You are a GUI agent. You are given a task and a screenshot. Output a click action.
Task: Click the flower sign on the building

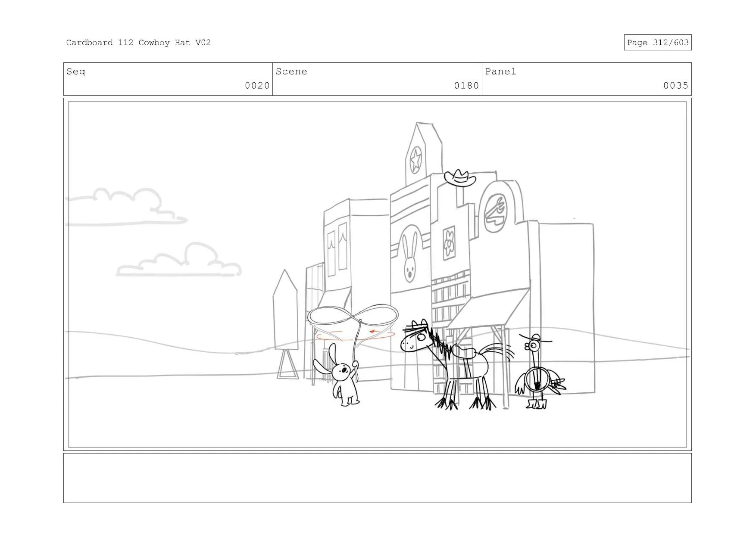[449, 243]
